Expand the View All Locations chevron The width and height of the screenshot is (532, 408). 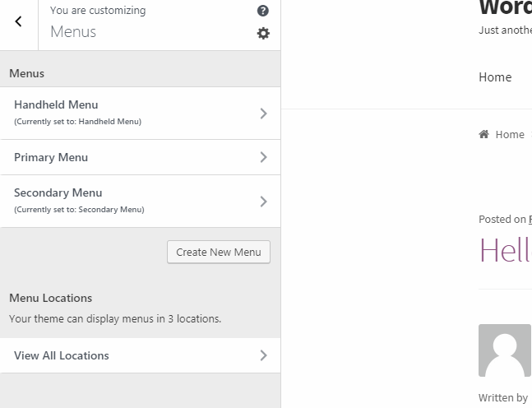(x=264, y=355)
